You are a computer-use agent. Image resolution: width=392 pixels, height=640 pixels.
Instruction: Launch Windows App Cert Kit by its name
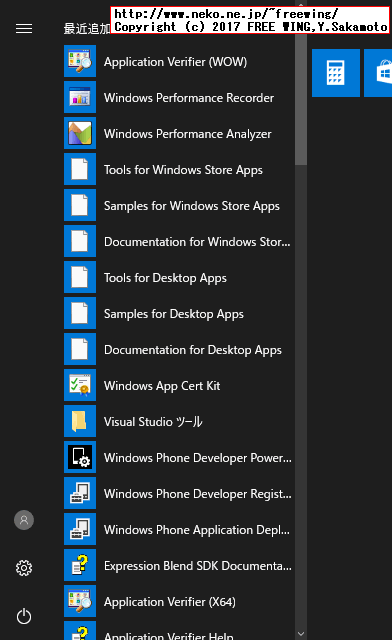pyautogui.click(x=162, y=386)
